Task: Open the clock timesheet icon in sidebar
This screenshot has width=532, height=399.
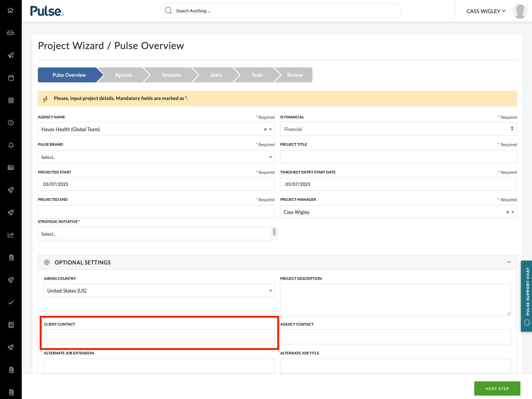Action: tap(10, 123)
